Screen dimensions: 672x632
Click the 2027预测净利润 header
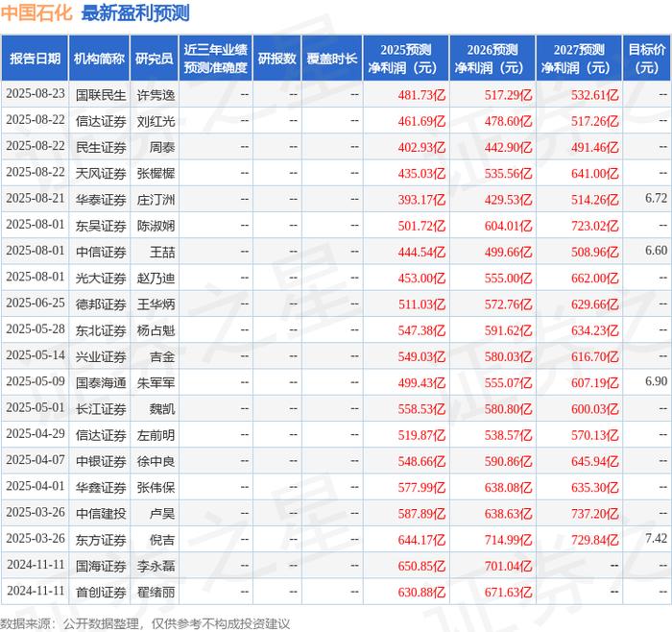tap(579, 59)
